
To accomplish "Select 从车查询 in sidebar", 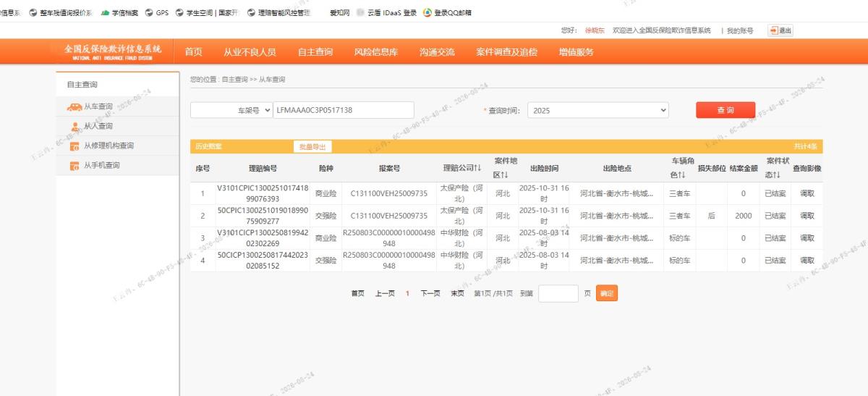I will [98, 106].
